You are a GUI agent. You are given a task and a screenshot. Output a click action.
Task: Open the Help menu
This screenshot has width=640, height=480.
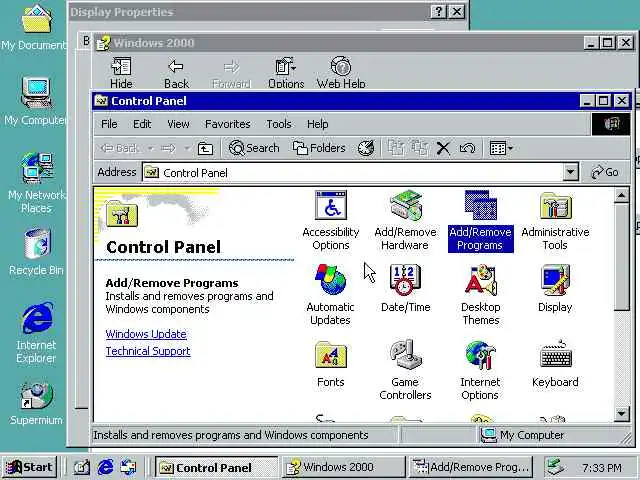pyautogui.click(x=318, y=124)
